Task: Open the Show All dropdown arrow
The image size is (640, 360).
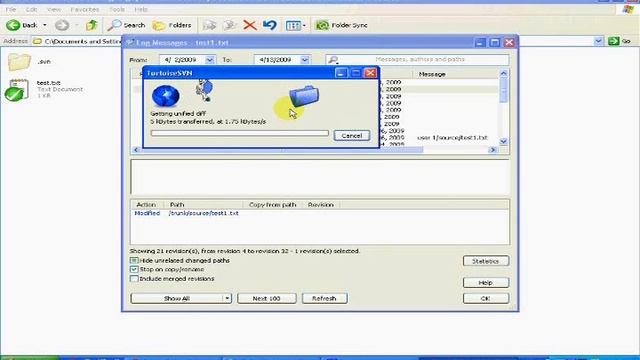Action: [x=227, y=298]
